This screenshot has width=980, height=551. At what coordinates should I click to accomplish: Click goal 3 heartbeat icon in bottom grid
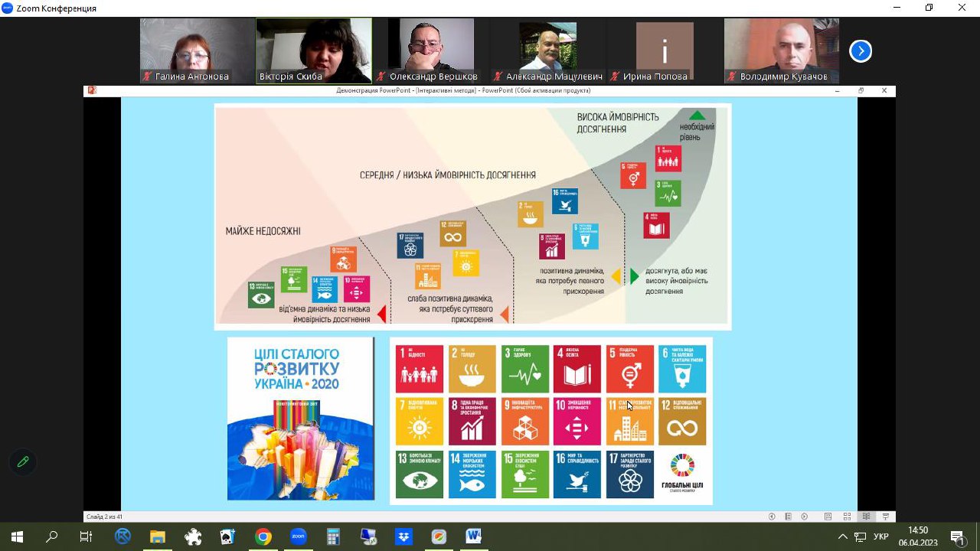525,369
